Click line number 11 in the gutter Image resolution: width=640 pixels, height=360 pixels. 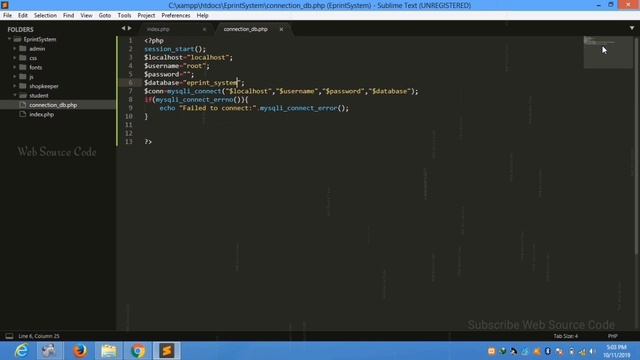[x=129, y=125]
